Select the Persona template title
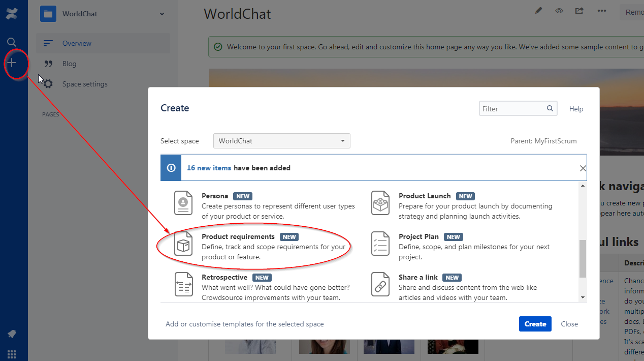The image size is (644, 361). [215, 196]
